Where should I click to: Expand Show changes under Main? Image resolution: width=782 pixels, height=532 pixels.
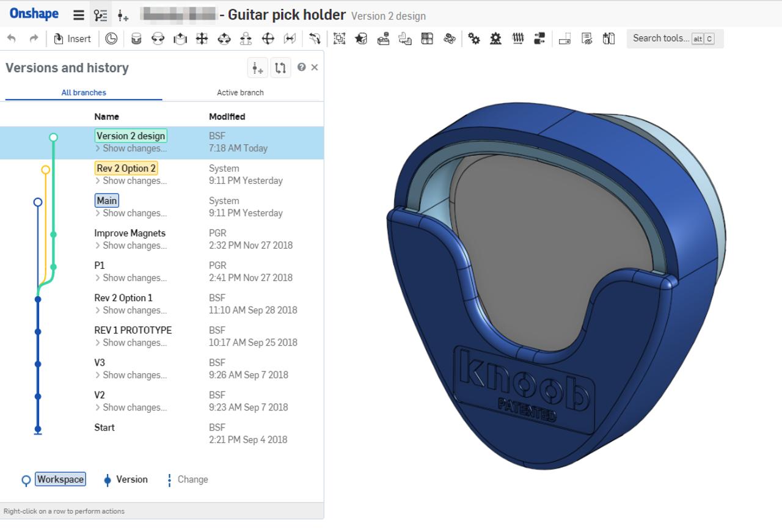pyautogui.click(x=125, y=213)
